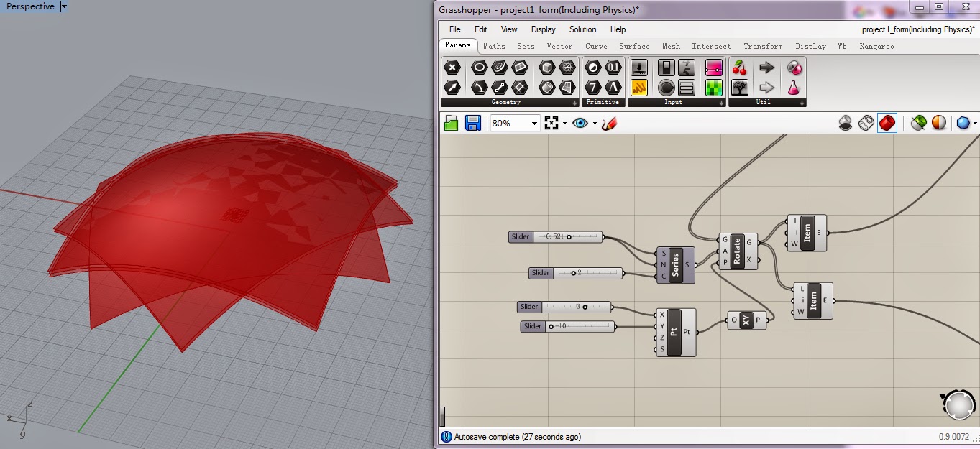Viewport: 980px width, 449px height.
Task: Click the canvas compass widget
Action: [958, 404]
